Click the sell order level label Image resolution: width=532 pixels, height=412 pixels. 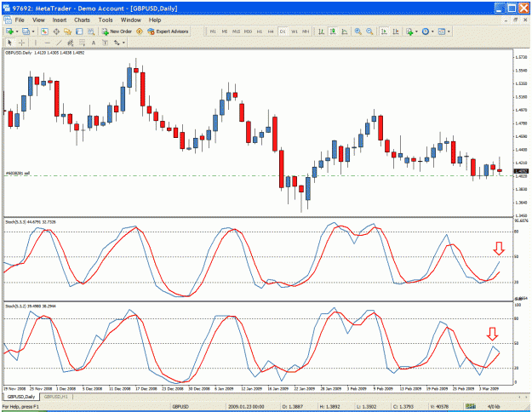click(x=18, y=174)
